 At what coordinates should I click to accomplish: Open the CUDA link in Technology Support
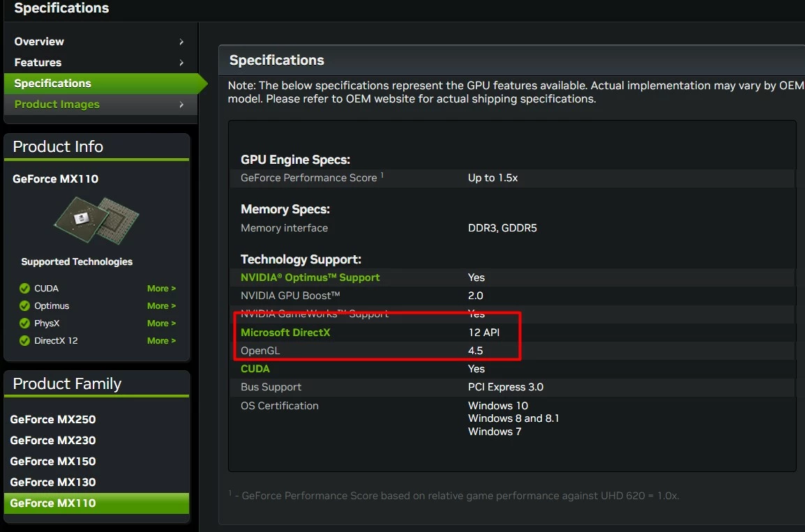point(255,369)
